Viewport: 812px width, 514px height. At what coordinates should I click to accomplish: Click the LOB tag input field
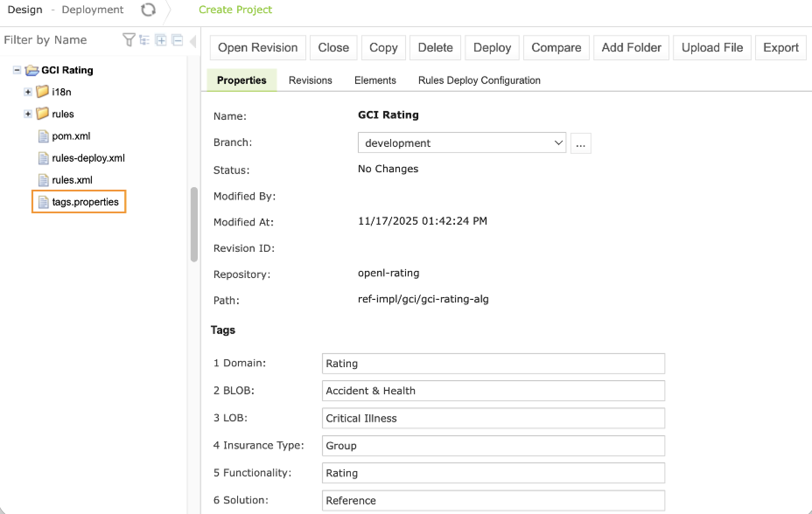(x=493, y=418)
